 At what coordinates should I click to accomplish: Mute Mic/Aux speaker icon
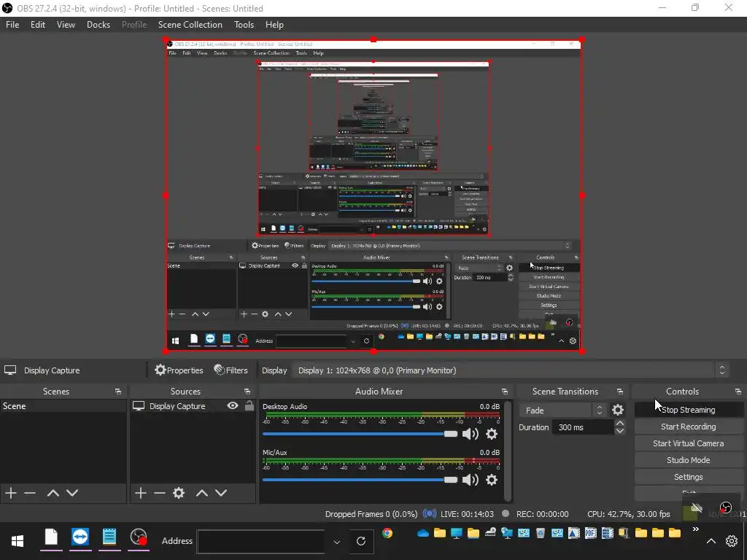(471, 480)
